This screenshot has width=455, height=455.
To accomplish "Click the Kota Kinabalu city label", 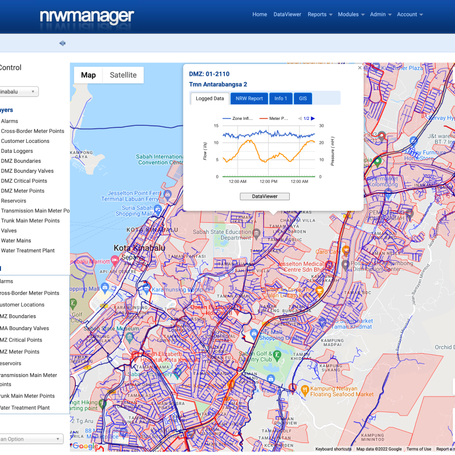I will (x=139, y=248).
